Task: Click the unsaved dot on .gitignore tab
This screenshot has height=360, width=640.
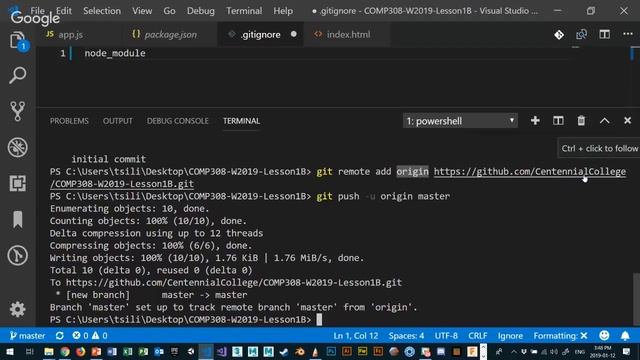Action: tap(293, 34)
